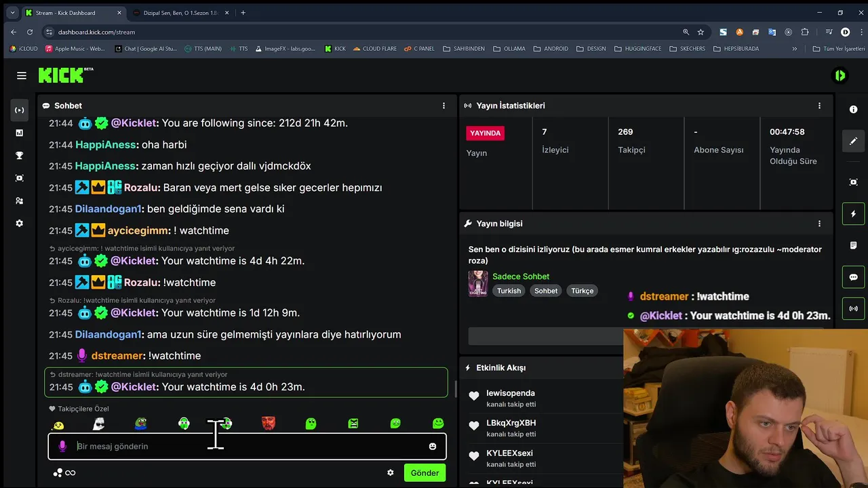Screen dimensions: 868x488
Task: Click the address bar URL
Action: [96, 32]
